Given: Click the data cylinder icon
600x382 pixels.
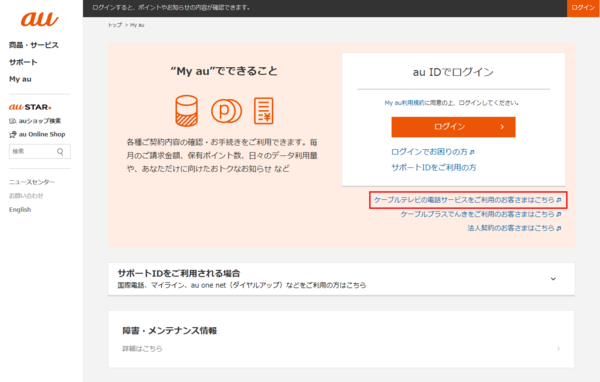Looking at the screenshot, I should (186, 111).
